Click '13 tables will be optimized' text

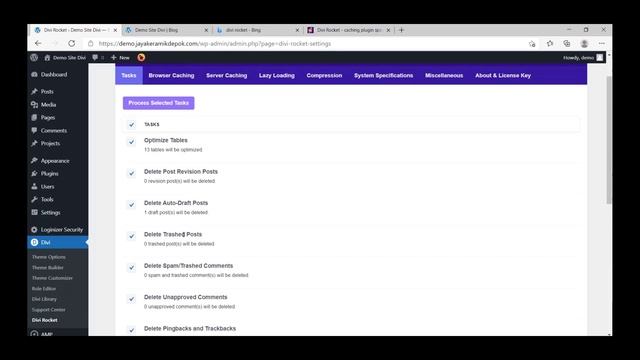click(173, 150)
